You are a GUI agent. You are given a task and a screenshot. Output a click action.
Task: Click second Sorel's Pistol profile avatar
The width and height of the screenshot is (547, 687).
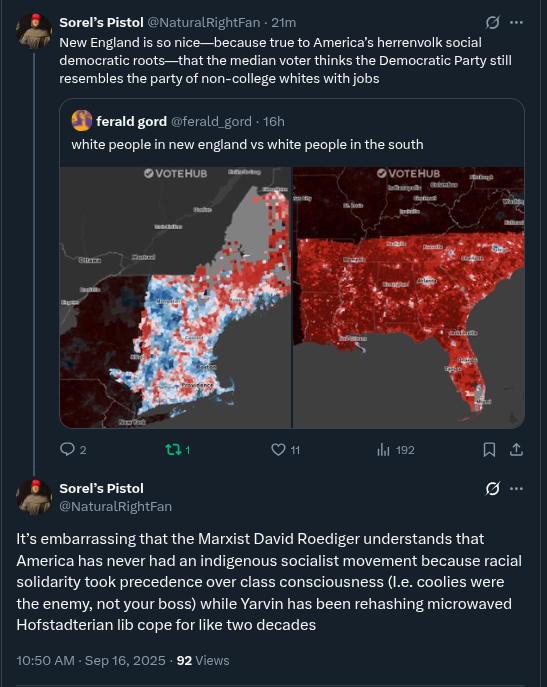pyautogui.click(x=34, y=497)
